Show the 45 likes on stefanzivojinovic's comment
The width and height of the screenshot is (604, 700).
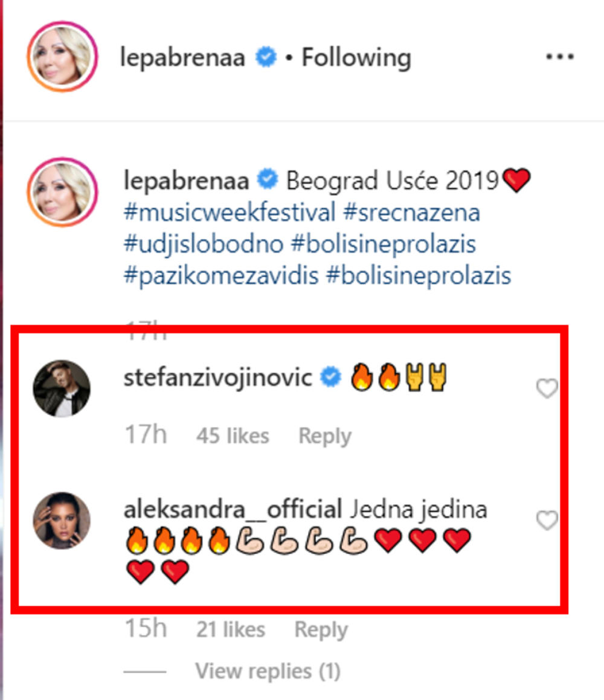233,436
